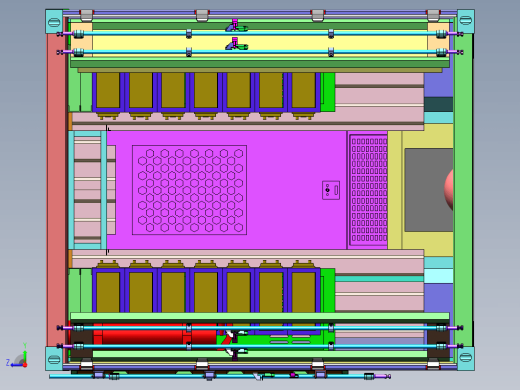Select the rectangular-slot vent grille
Screen dimensions: 520x390
368,190
